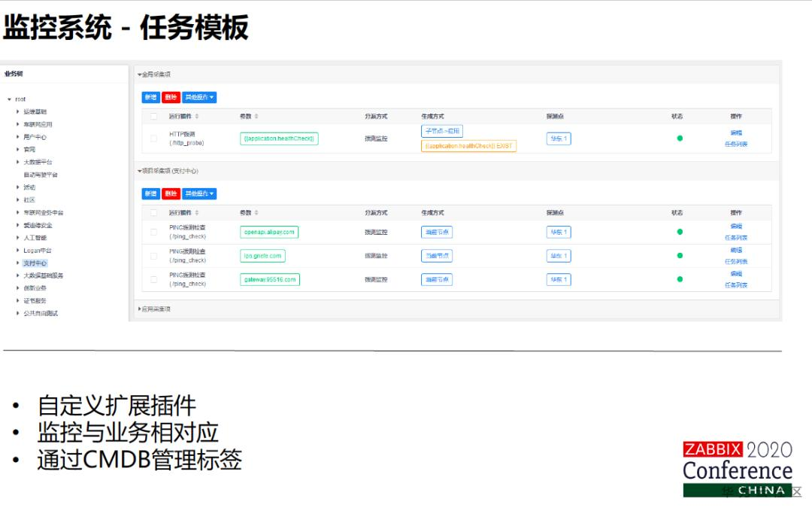Click green status dot of HTTP probe row
The image size is (812, 511).
click(x=680, y=138)
